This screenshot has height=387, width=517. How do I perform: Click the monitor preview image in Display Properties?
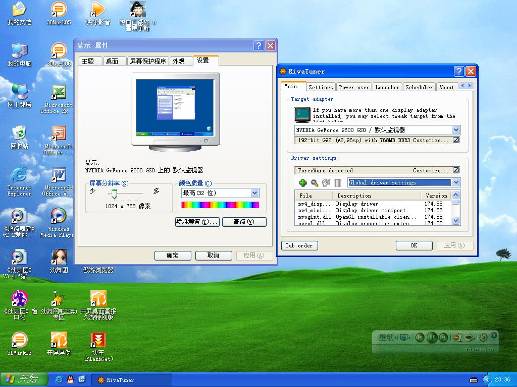click(x=176, y=112)
